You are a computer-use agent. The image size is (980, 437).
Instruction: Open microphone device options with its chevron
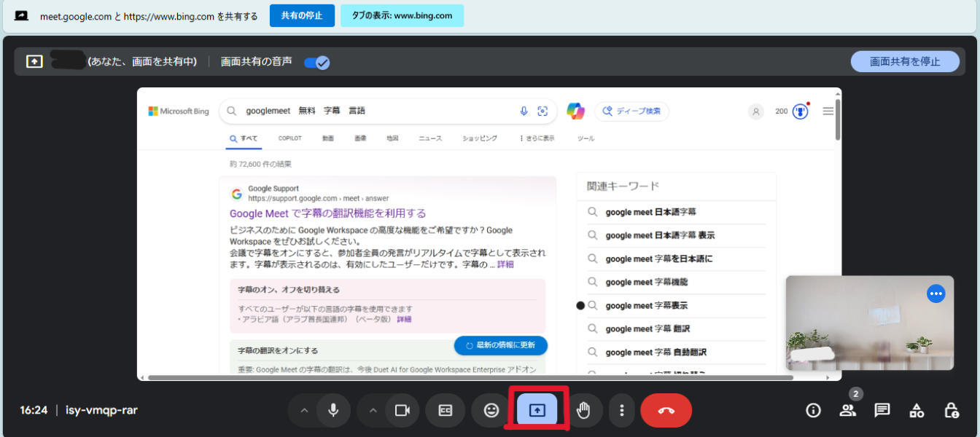click(x=304, y=410)
